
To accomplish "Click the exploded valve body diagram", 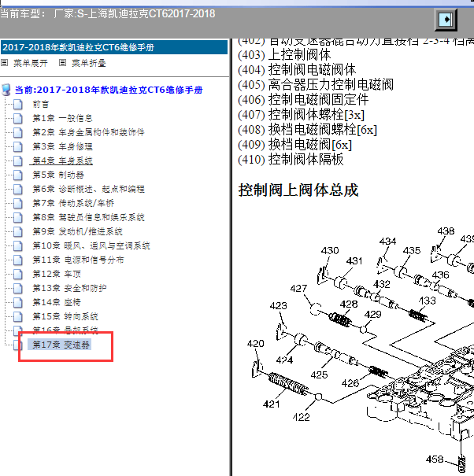I will [361, 349].
